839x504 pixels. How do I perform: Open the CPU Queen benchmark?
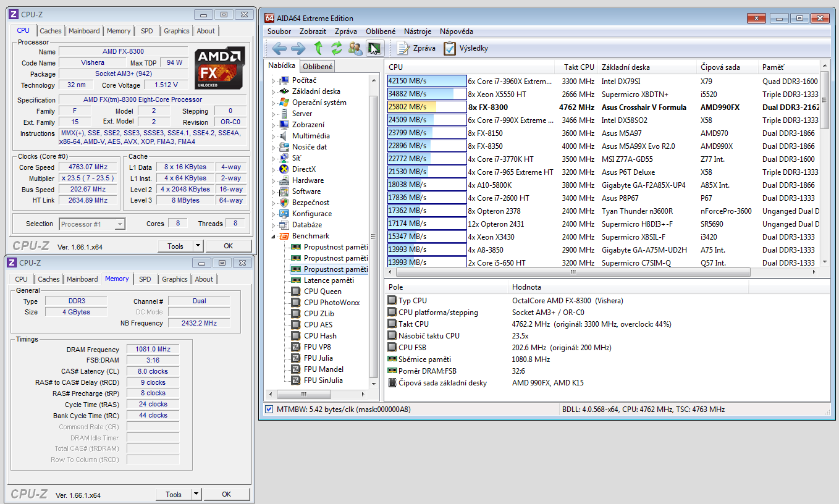(323, 292)
